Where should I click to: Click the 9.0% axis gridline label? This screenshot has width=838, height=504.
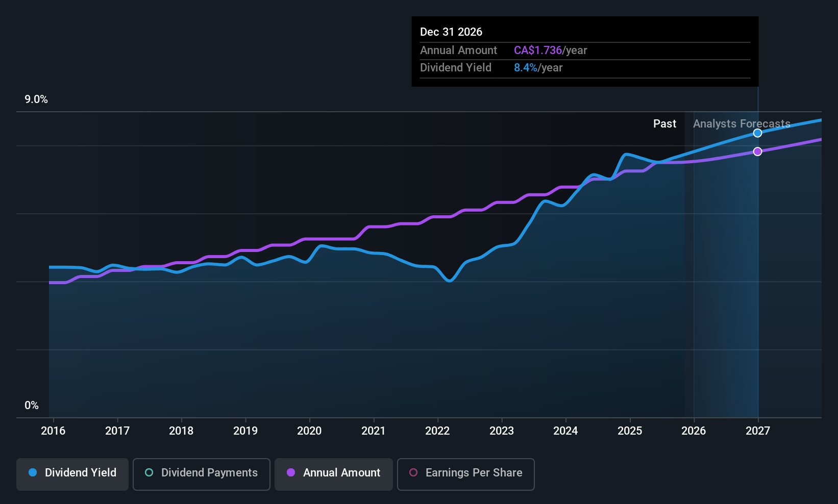(x=36, y=99)
